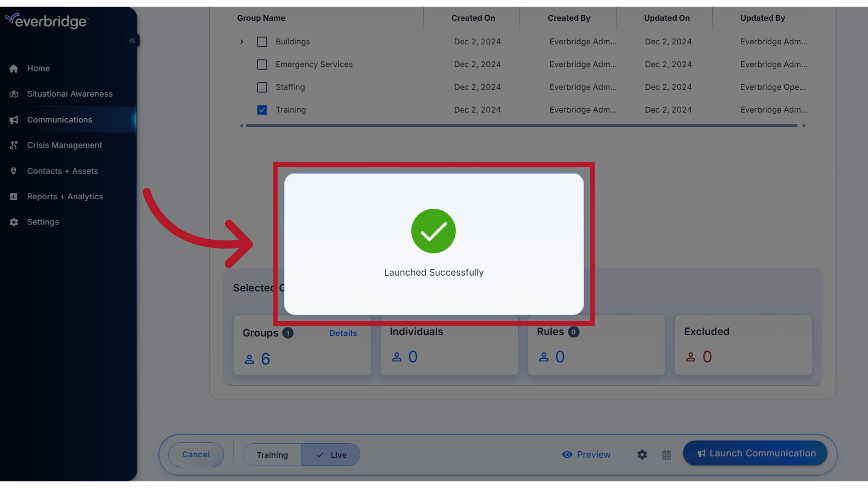Select Situational Awareness in the sidebar

pos(70,94)
